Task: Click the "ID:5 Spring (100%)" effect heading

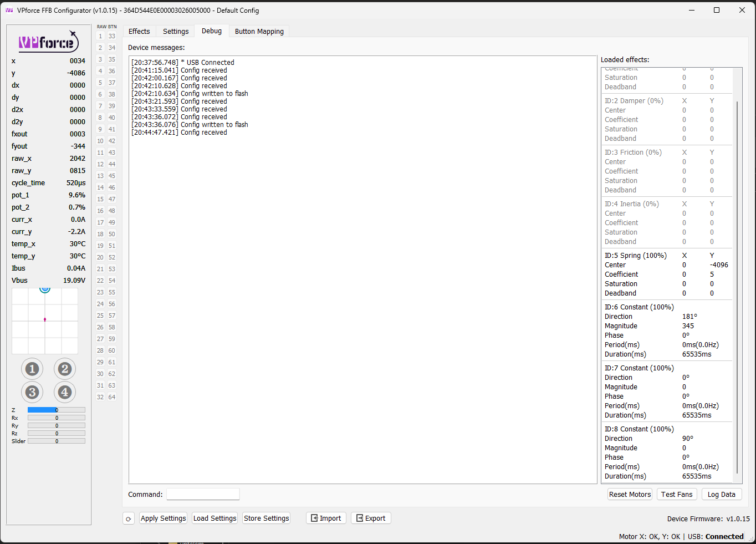Action: tap(636, 256)
